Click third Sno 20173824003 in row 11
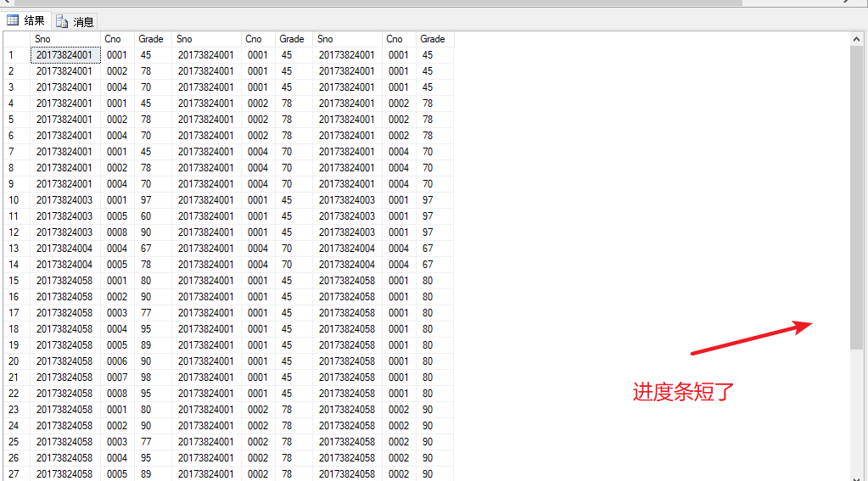Image resolution: width=868 pixels, height=481 pixels. (348, 215)
